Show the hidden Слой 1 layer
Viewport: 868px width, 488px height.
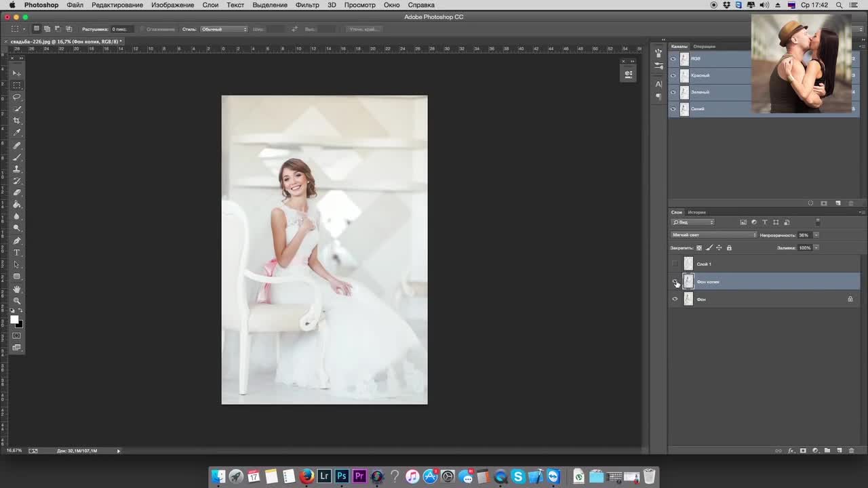(x=675, y=264)
